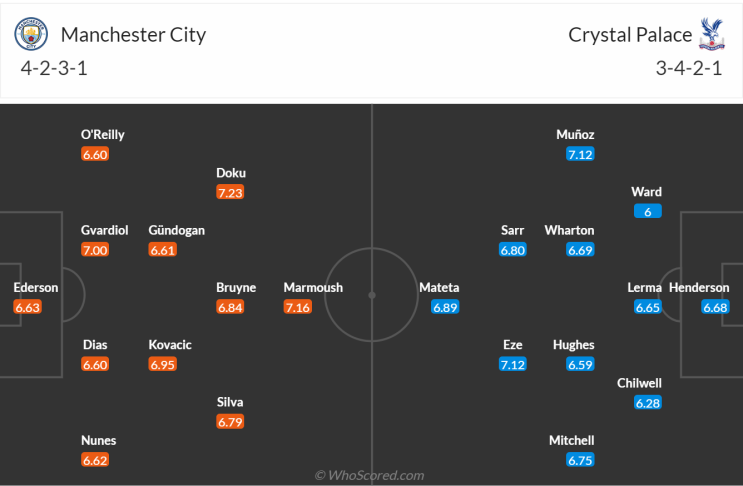Click Eze's 7.12 rating badge
Viewport: 743px width, 486px height.
[513, 364]
